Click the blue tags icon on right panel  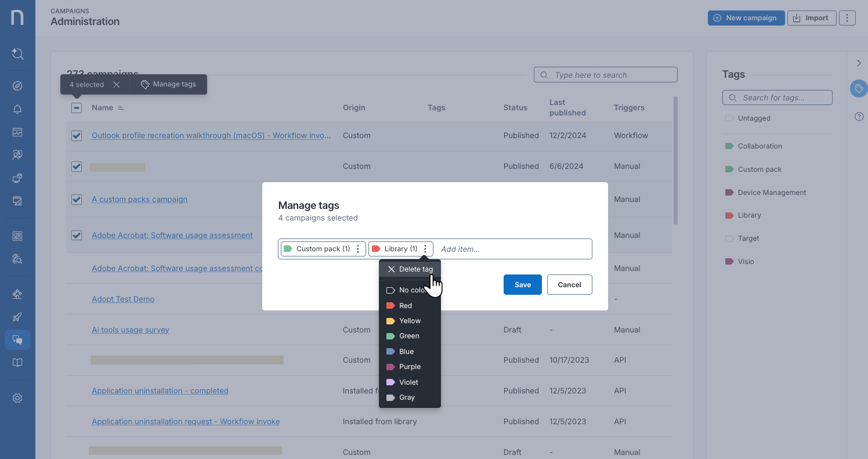coord(859,88)
